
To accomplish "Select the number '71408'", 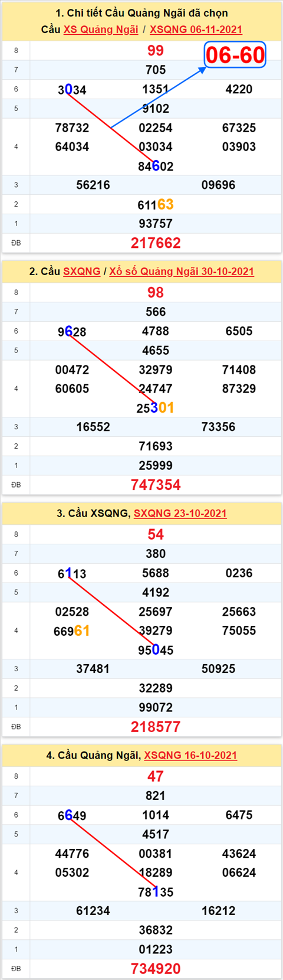I will pos(239,370).
